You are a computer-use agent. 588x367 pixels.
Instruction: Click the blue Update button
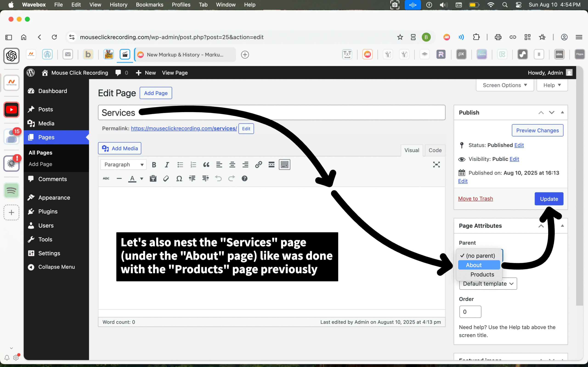(549, 199)
